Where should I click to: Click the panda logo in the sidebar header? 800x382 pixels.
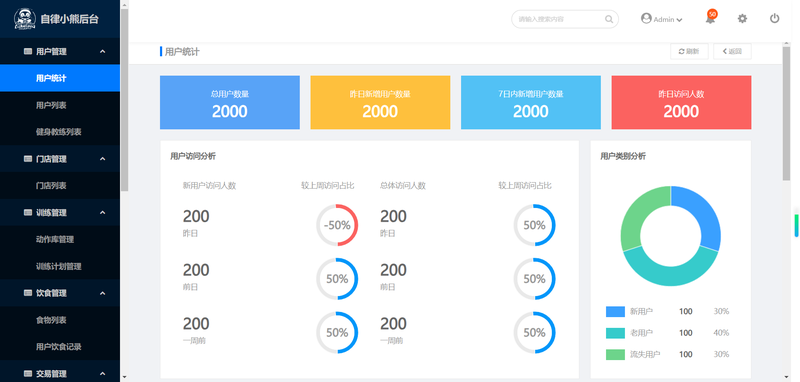click(x=25, y=19)
